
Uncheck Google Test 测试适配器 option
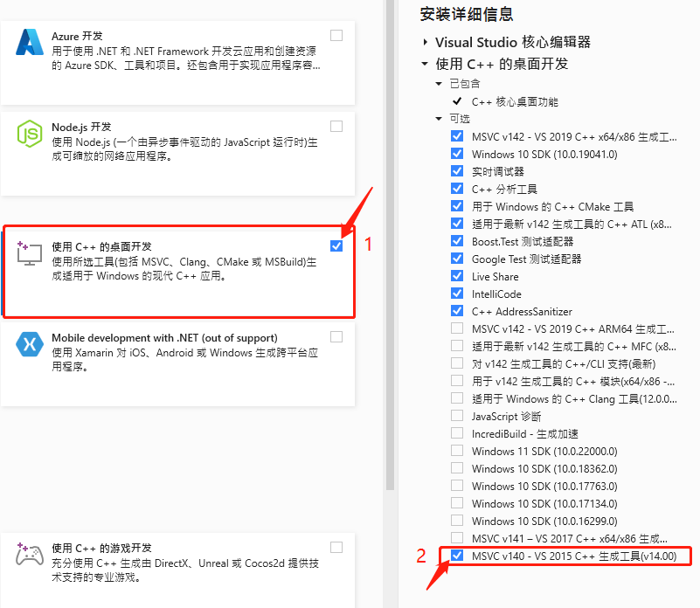457,259
